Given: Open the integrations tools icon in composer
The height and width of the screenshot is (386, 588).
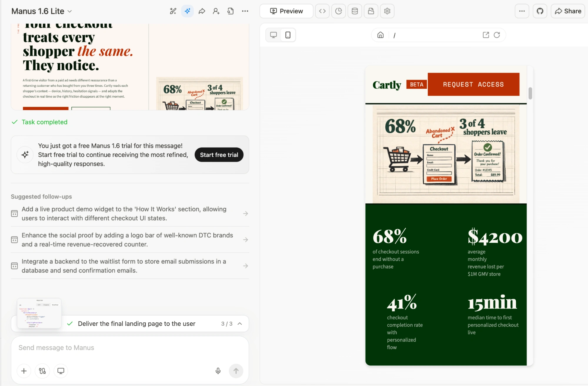Looking at the screenshot, I should [42, 371].
